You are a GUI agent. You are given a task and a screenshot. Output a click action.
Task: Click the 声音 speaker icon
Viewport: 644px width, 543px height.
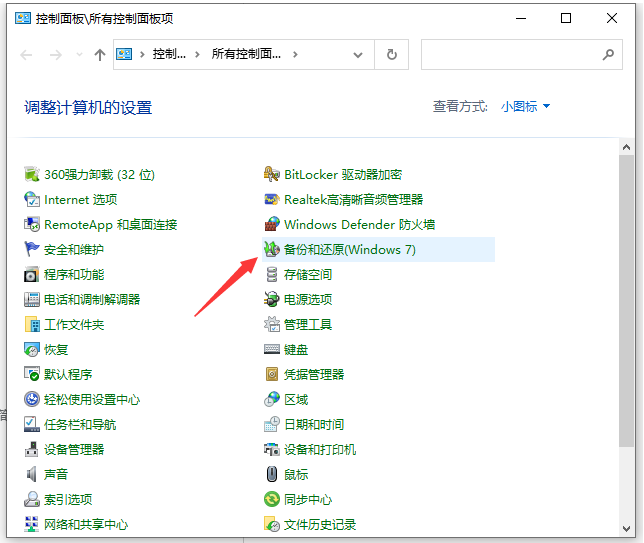click(x=32, y=474)
